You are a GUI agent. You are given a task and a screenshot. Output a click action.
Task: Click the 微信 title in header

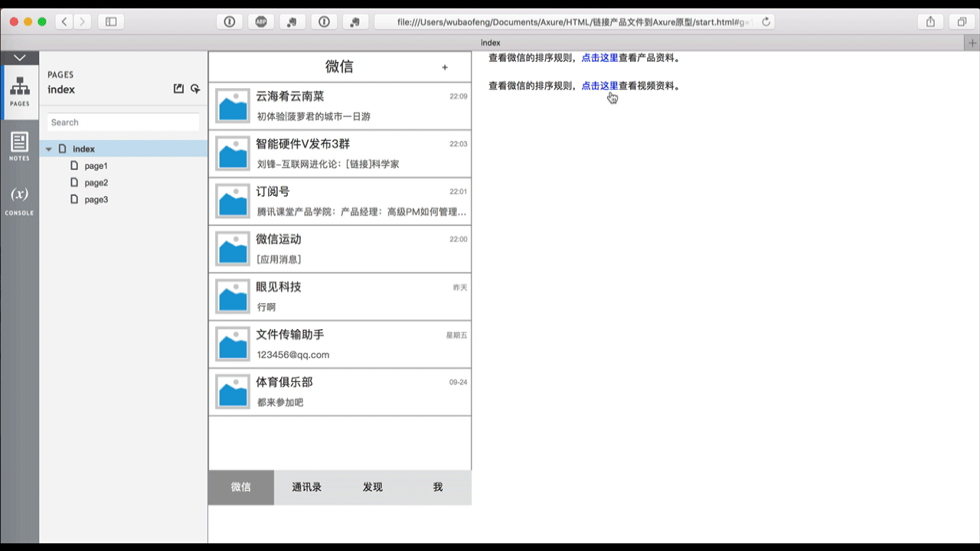click(x=339, y=67)
